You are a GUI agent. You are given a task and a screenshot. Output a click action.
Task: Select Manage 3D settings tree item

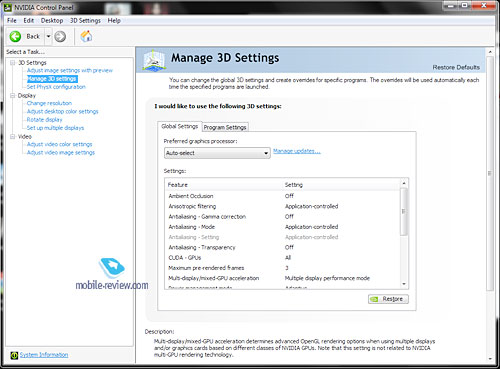pos(52,79)
